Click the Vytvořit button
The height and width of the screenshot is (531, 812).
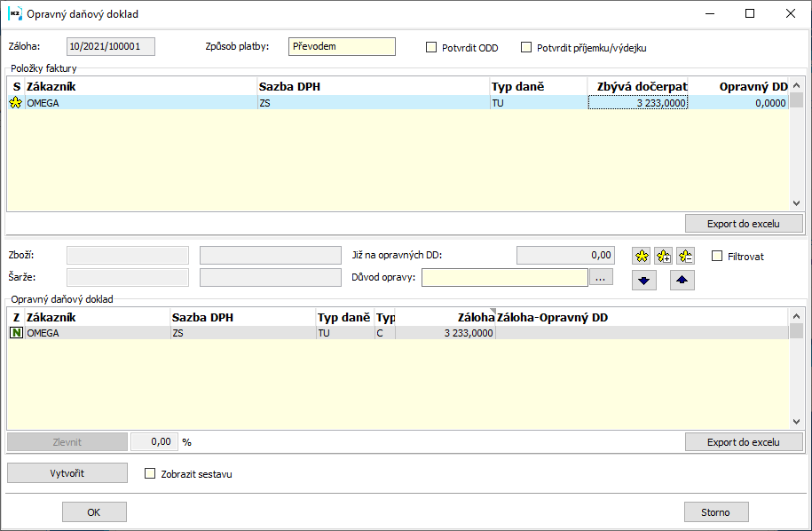tap(67, 473)
